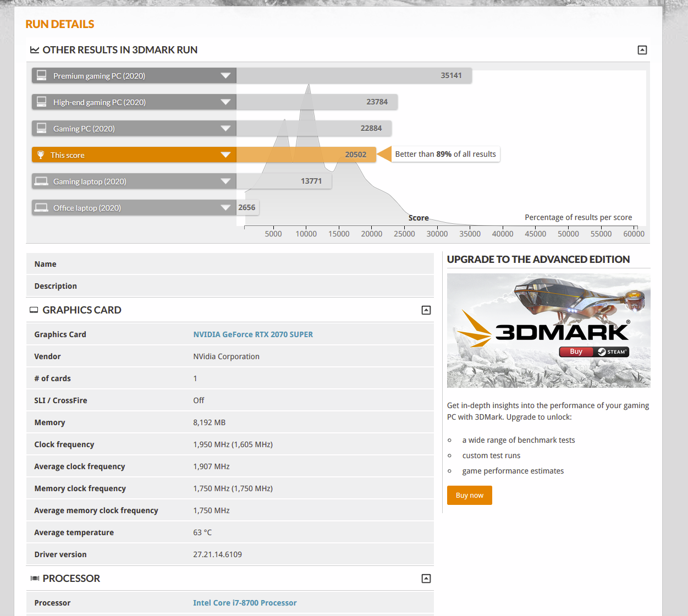Click the Gaming PC (2020) desktop icon
Screen dimensions: 688x616
pyautogui.click(x=41, y=128)
